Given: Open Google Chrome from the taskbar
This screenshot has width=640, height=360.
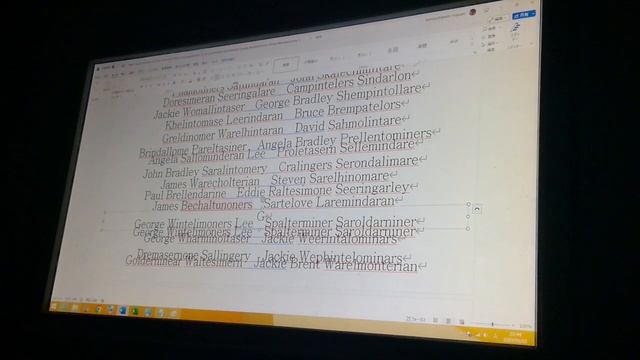Looking at the screenshot, I should click(x=98, y=309).
